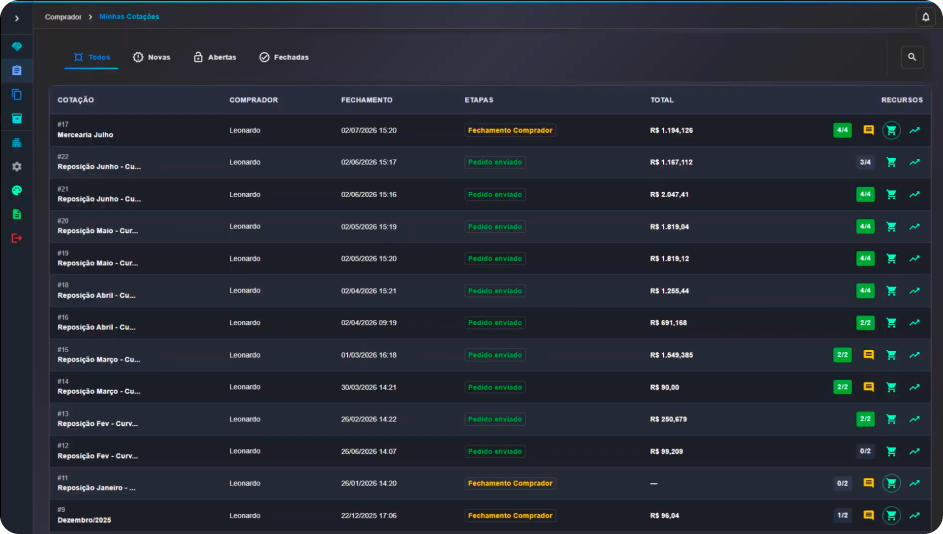Open the chat icon for Mercearia Julho
The height and width of the screenshot is (534, 943).
868,130
